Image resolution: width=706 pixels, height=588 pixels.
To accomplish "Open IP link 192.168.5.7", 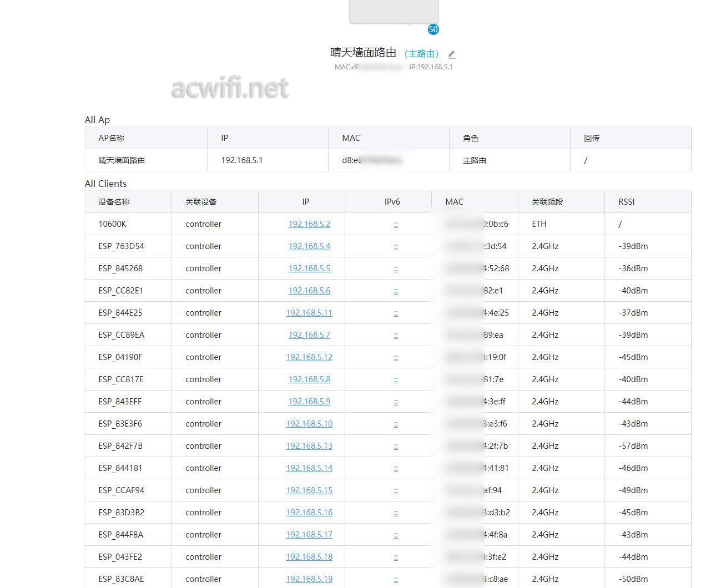I will 309,335.
